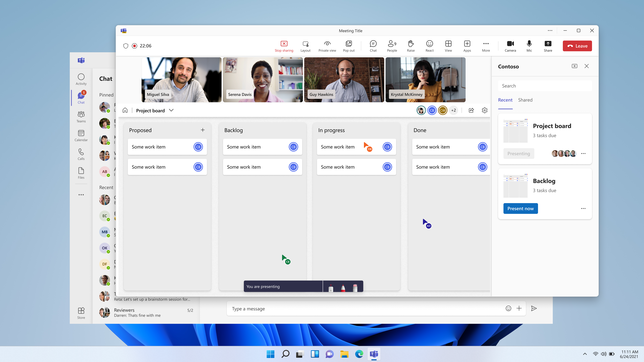Toggle More options in Contoso panel

[583, 153]
